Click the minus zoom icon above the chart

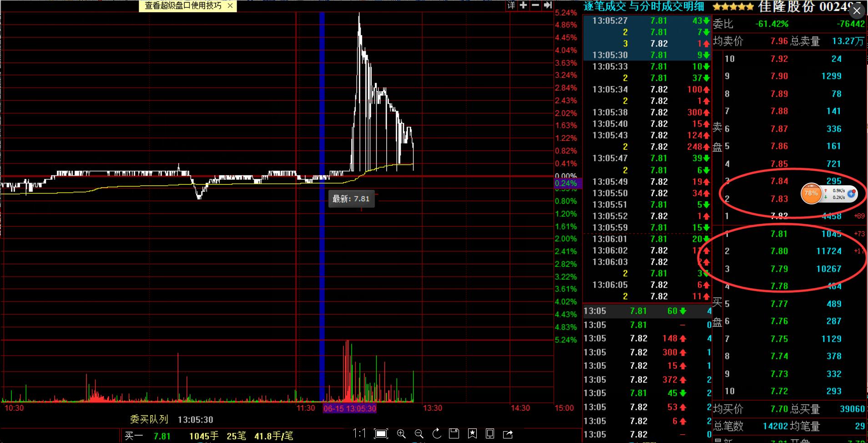point(535,5)
